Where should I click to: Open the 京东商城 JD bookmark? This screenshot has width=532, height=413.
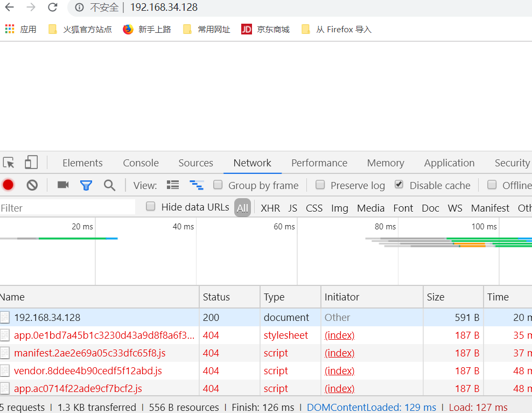click(x=265, y=30)
